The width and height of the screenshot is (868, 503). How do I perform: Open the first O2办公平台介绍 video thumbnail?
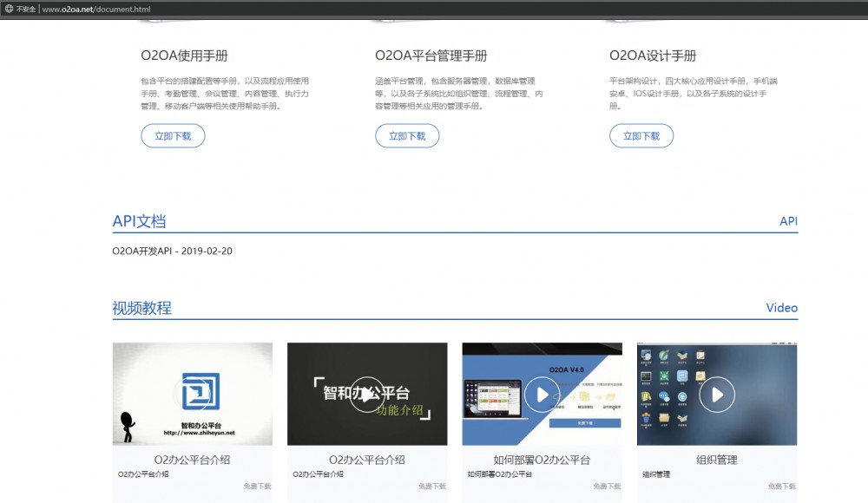tap(192, 394)
